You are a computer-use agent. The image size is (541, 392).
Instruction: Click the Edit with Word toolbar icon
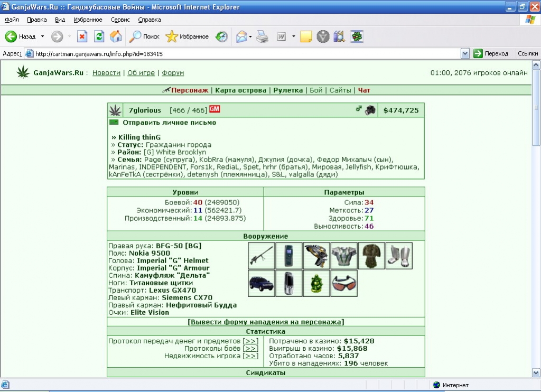(x=282, y=36)
